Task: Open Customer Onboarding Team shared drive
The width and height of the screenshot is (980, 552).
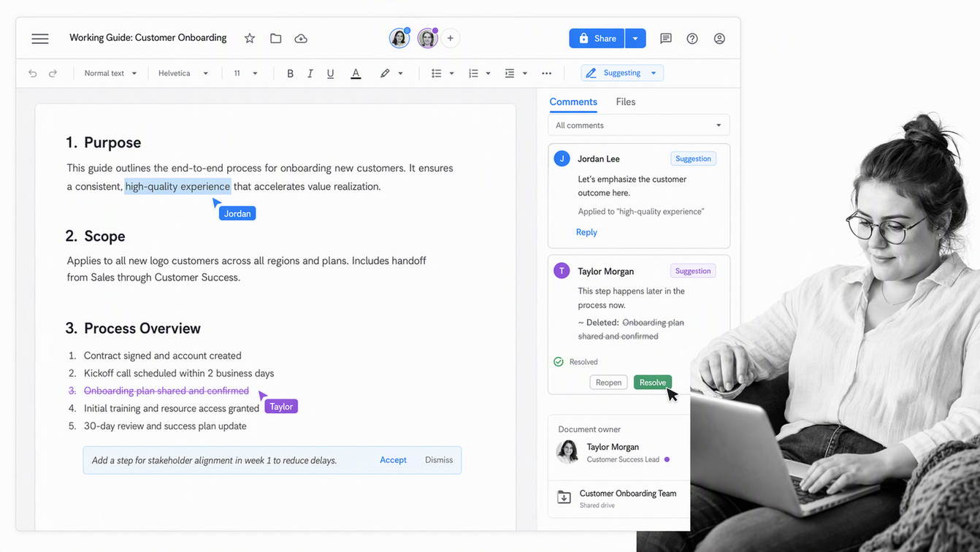Action: pyautogui.click(x=618, y=498)
